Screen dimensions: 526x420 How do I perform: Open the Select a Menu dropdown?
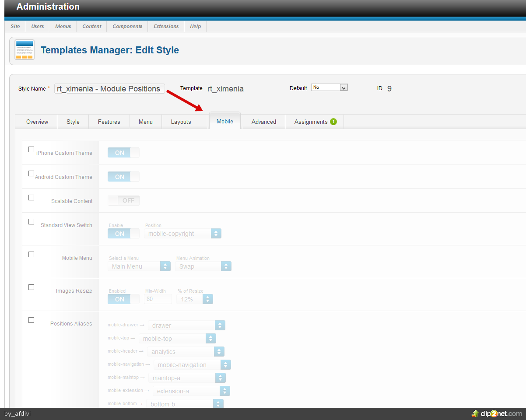click(x=139, y=266)
